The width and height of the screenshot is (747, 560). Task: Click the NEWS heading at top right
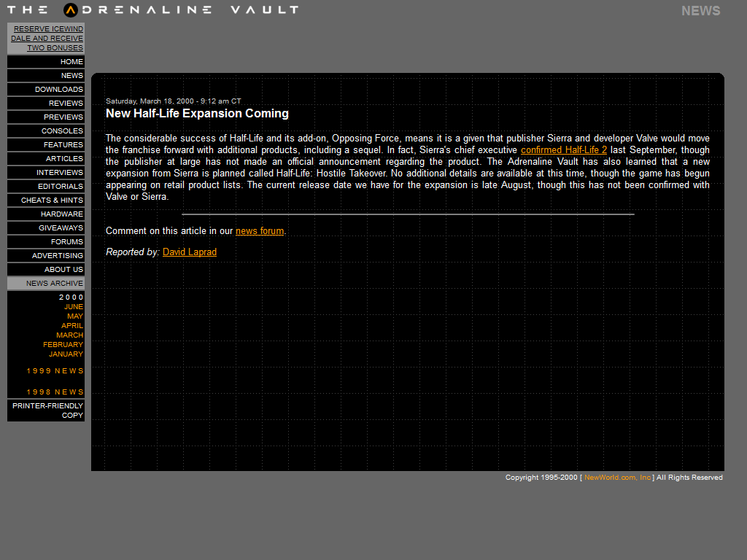[x=701, y=11]
